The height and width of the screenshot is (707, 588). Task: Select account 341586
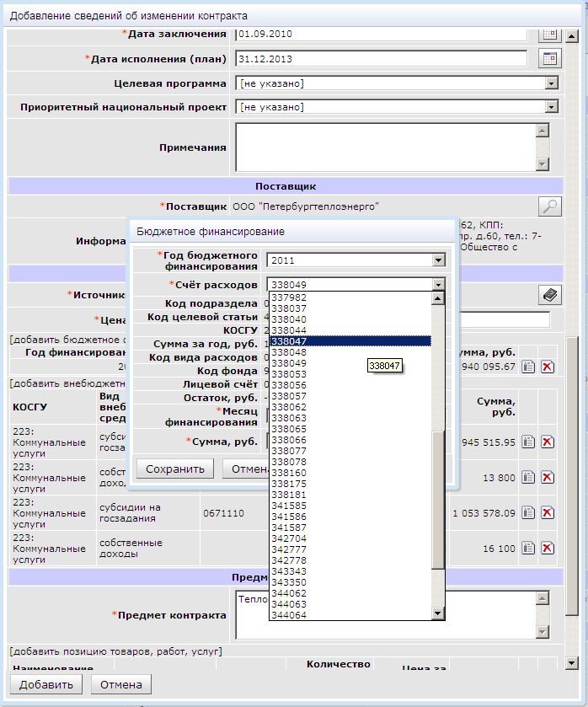point(350,517)
